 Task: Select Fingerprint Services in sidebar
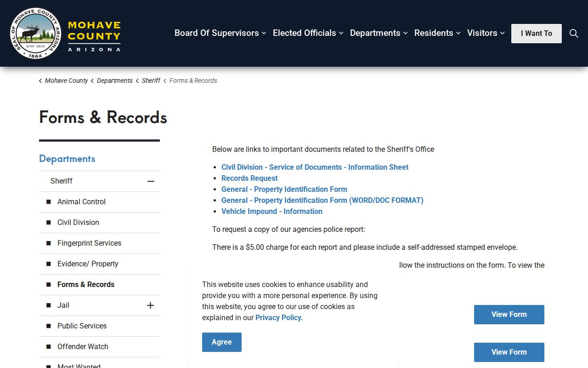[x=89, y=243]
